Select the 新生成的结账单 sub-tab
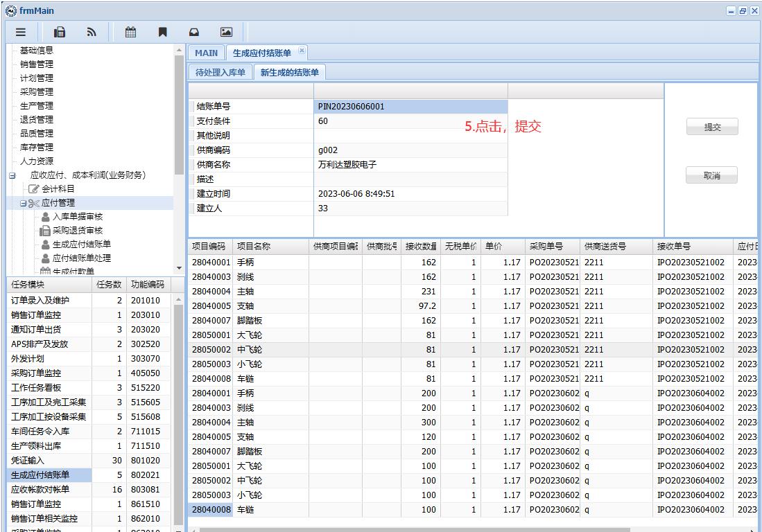This screenshot has width=762, height=532. pyautogui.click(x=290, y=72)
